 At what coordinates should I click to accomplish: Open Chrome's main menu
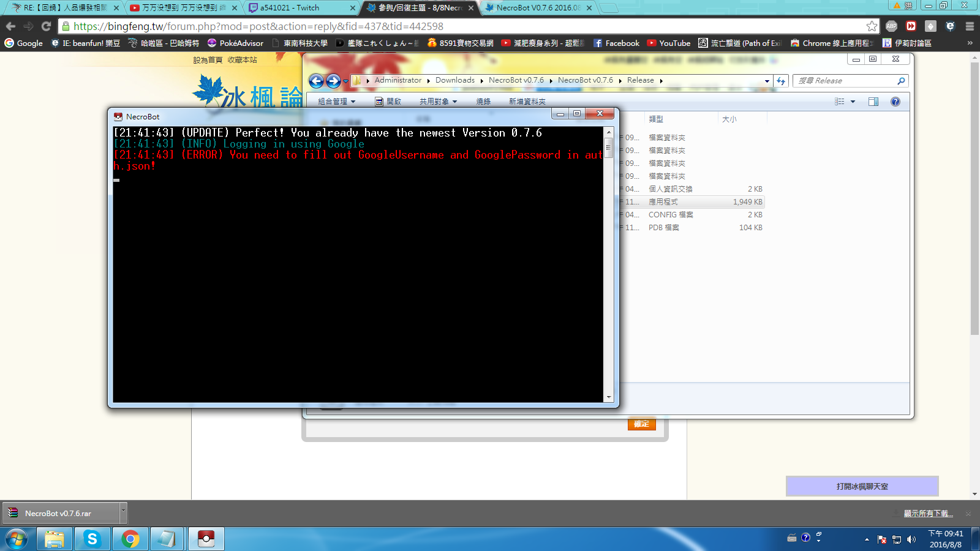970,26
